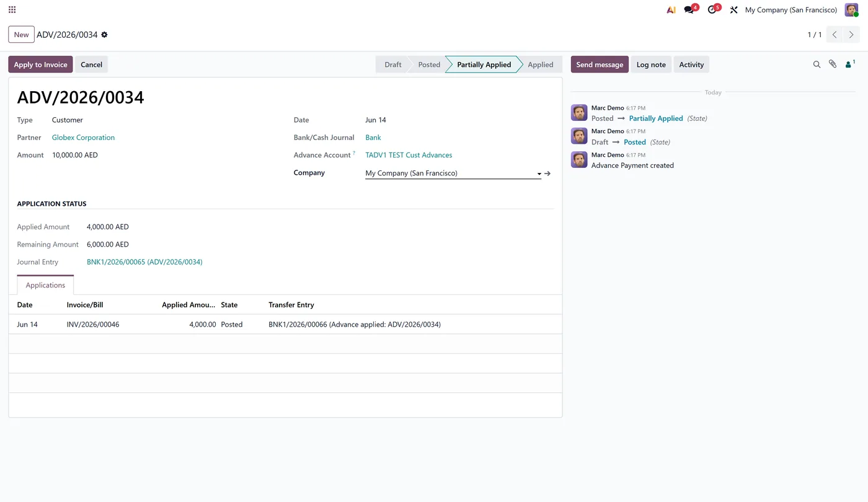Screen dimensions: 868x502
Task: Open the activities clock icon with 5 badge
Action: click(x=712, y=10)
